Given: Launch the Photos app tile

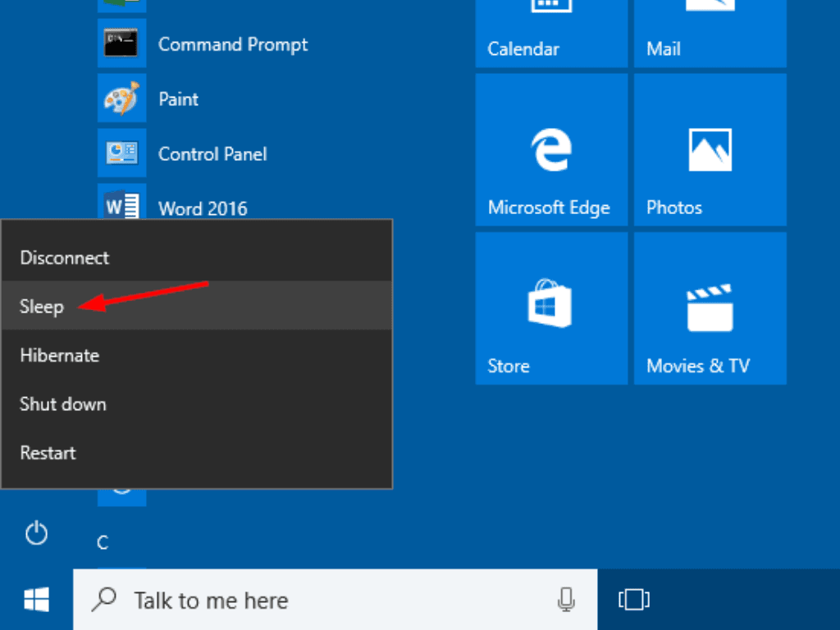Looking at the screenshot, I should click(x=710, y=149).
